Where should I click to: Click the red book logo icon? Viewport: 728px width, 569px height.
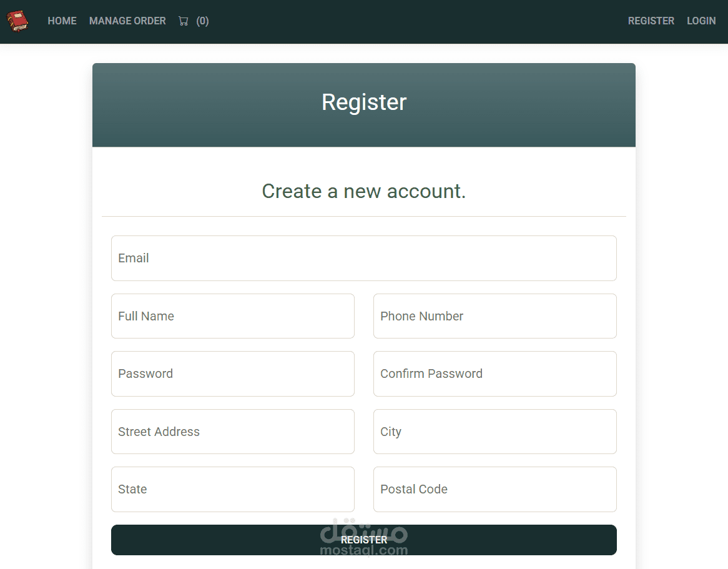tap(18, 21)
